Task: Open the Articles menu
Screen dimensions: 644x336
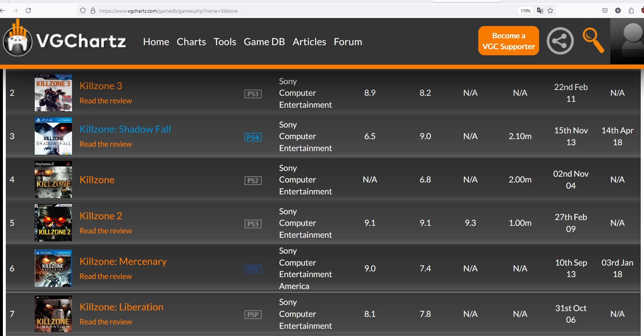Action: (x=309, y=42)
